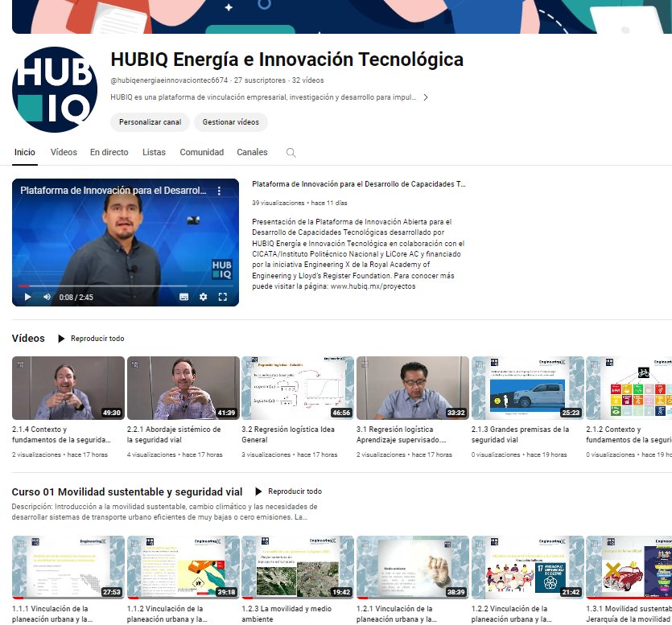Open thumbnail of 1.2.1 Vinculación video
This screenshot has height=625, width=672.
point(413,567)
